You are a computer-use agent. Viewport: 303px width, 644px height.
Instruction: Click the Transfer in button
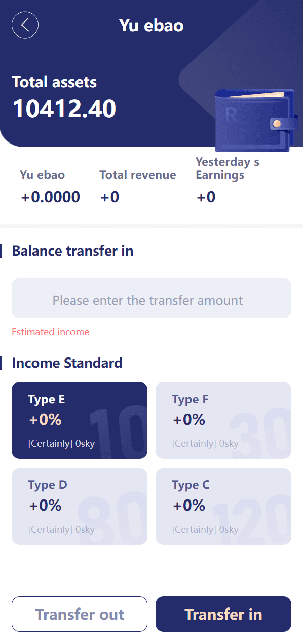pos(223,614)
